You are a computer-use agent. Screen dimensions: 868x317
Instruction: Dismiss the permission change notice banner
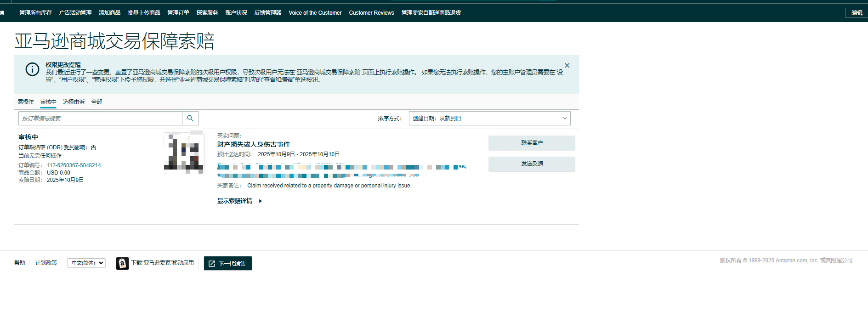[x=567, y=66]
